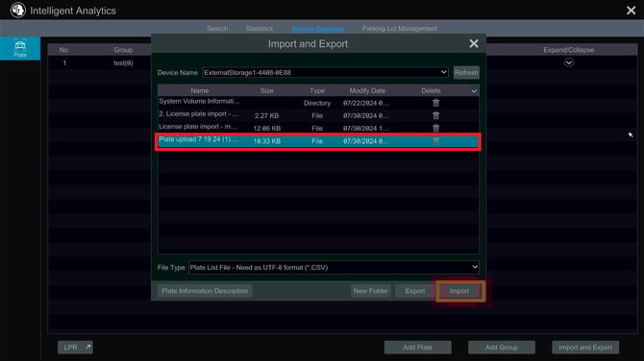Switch to the Search tab
This screenshot has width=644, height=361.
[217, 28]
